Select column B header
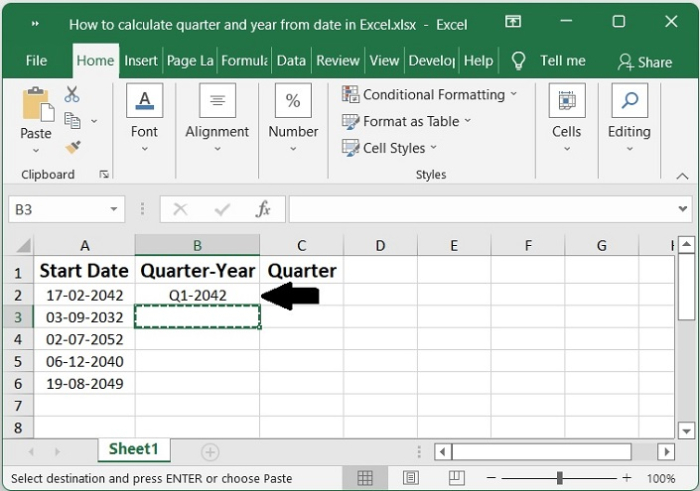This screenshot has width=700, height=491. (197, 245)
